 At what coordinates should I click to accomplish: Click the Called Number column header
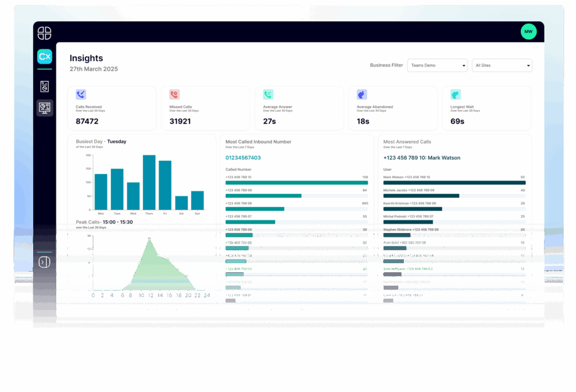pos(238,169)
